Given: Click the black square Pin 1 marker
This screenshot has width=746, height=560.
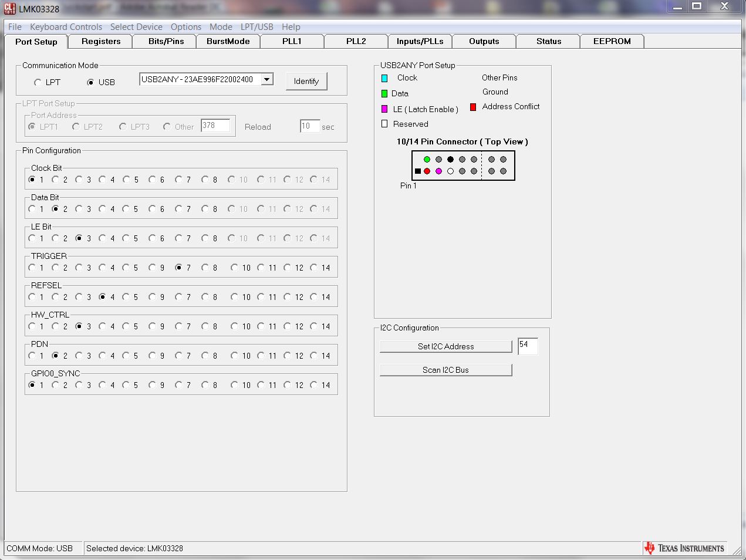Looking at the screenshot, I should click(418, 171).
